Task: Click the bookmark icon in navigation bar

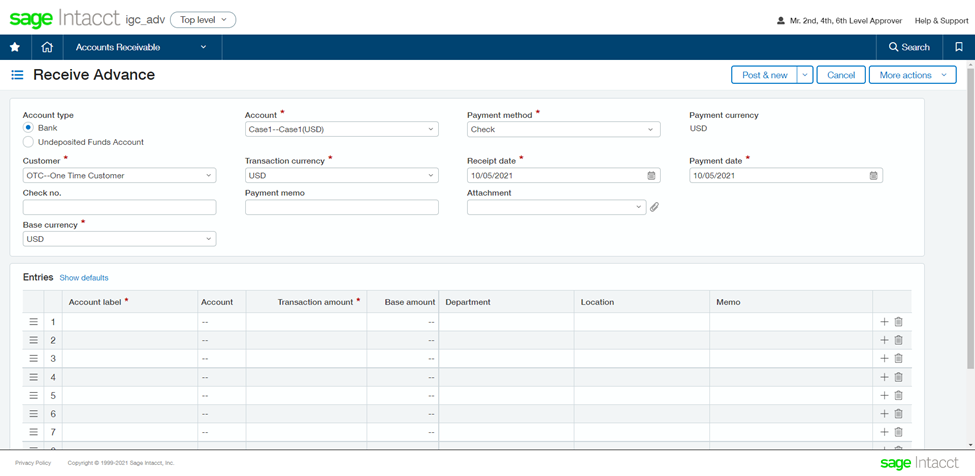Action: click(958, 47)
